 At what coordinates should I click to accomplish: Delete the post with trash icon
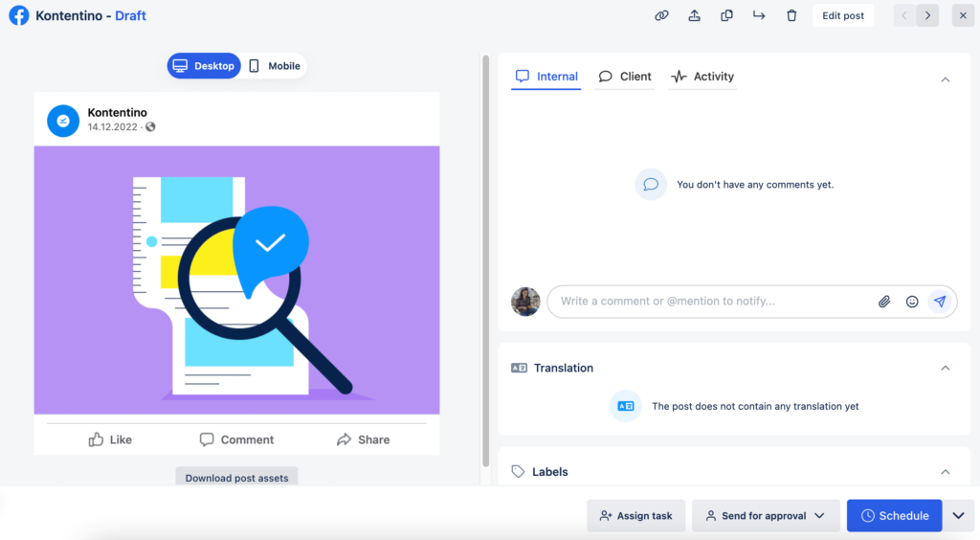[791, 15]
